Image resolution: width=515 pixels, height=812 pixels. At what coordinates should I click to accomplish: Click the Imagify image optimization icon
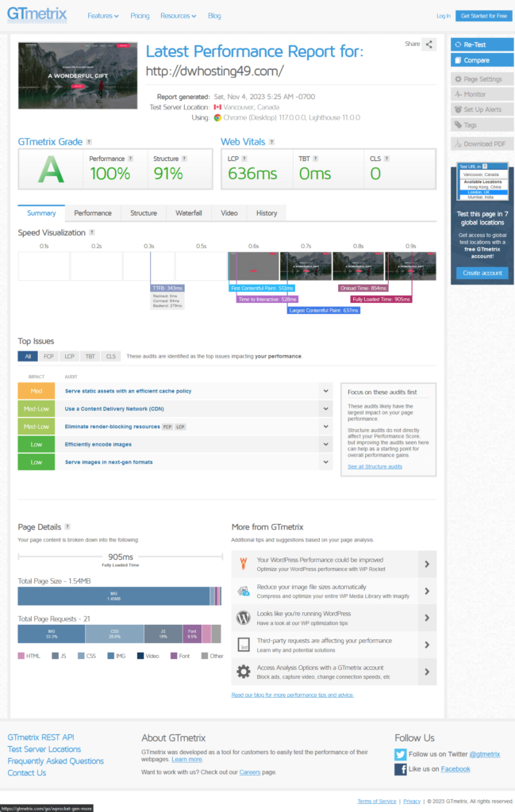click(x=243, y=591)
